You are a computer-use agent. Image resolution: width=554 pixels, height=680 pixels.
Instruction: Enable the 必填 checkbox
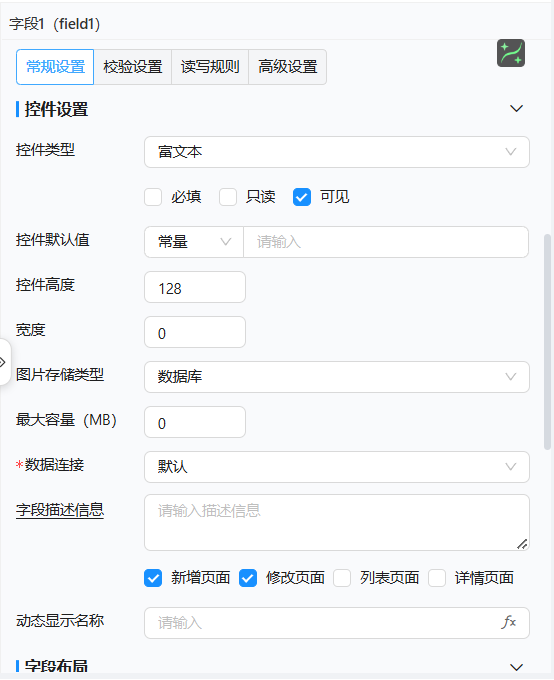point(153,197)
